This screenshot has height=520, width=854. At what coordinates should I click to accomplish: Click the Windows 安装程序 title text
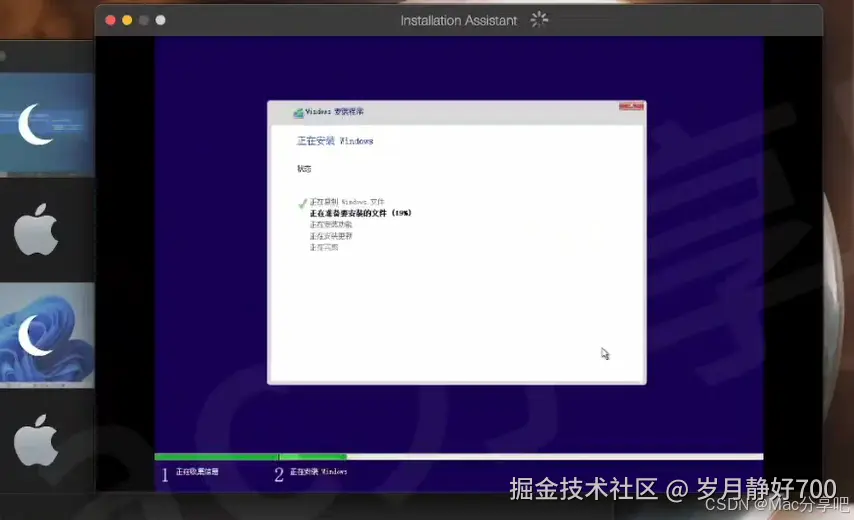point(334,112)
